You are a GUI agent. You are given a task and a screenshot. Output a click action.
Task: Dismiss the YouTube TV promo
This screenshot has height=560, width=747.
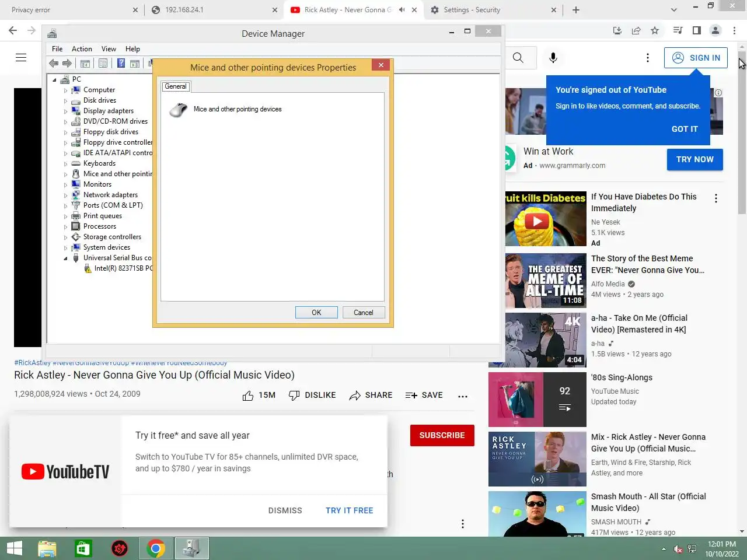(285, 510)
